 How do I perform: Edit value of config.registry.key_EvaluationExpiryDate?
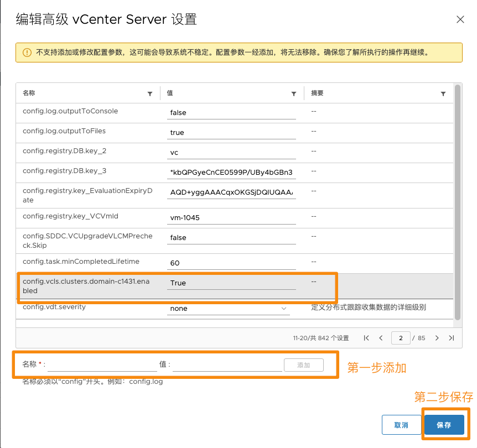point(231,192)
